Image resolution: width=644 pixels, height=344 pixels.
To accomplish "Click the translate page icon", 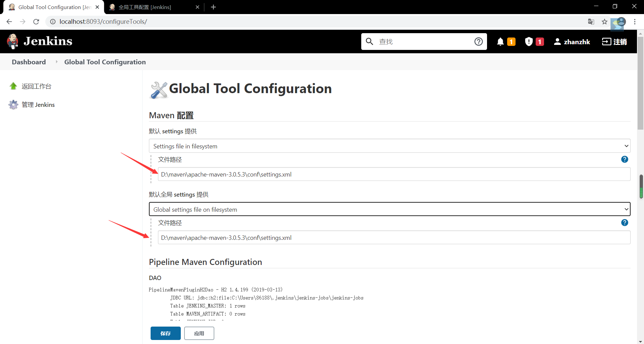I will coord(591,21).
